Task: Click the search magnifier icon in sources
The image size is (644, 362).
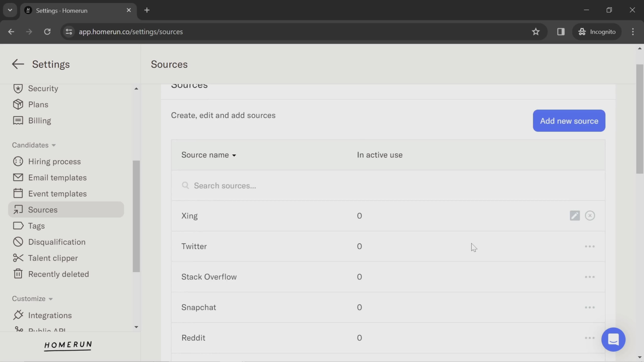Action: click(x=185, y=186)
